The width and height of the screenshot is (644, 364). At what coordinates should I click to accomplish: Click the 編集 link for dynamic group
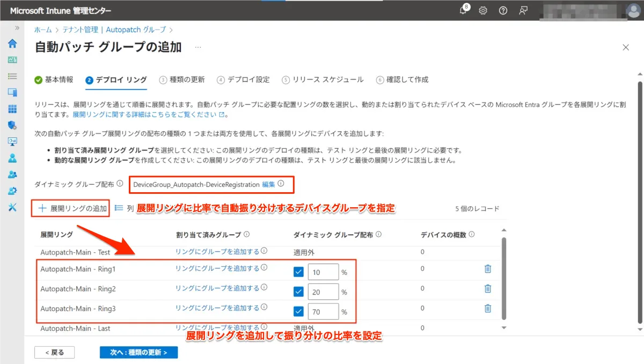coord(268,184)
